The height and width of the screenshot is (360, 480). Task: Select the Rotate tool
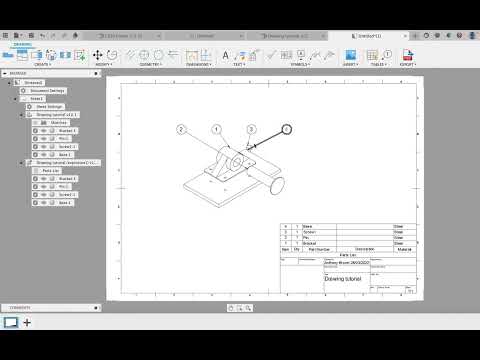pyautogui.click(x=112, y=55)
